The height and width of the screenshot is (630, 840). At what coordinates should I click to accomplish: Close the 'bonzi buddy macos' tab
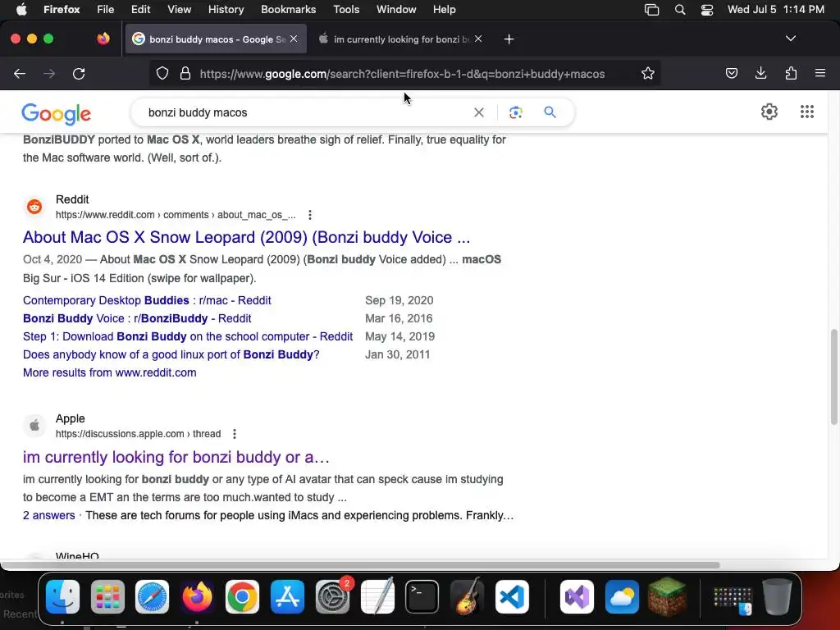[x=294, y=39]
